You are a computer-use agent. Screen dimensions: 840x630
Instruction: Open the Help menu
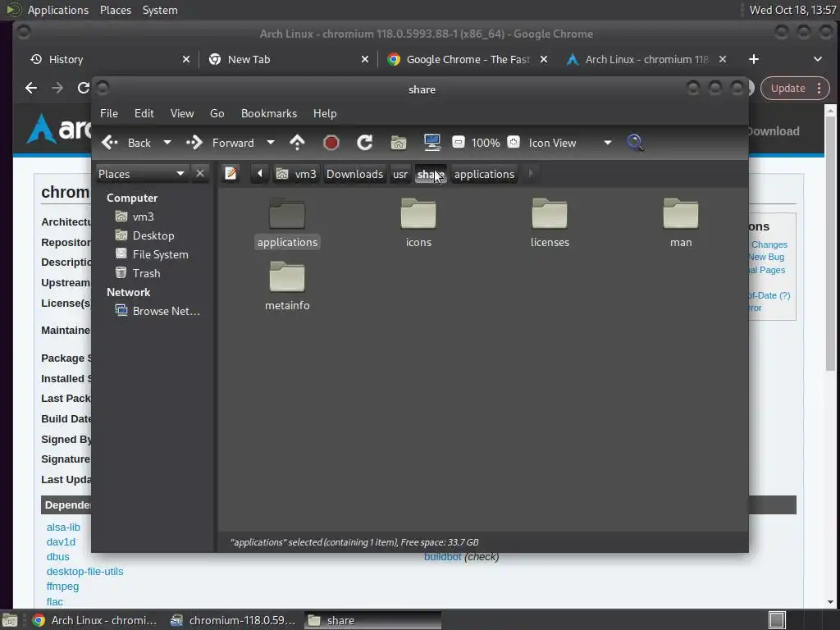click(x=325, y=113)
